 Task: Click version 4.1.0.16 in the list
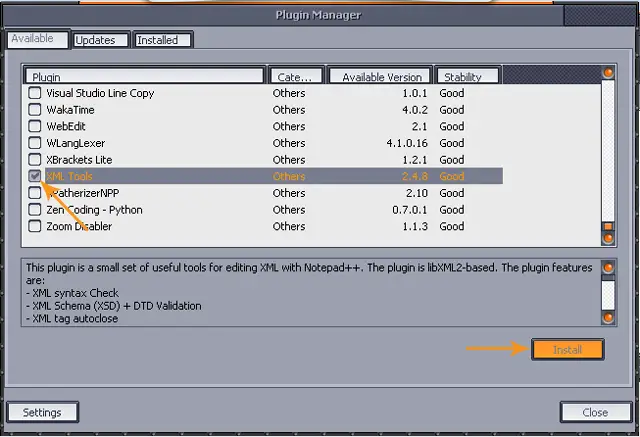coord(407,143)
